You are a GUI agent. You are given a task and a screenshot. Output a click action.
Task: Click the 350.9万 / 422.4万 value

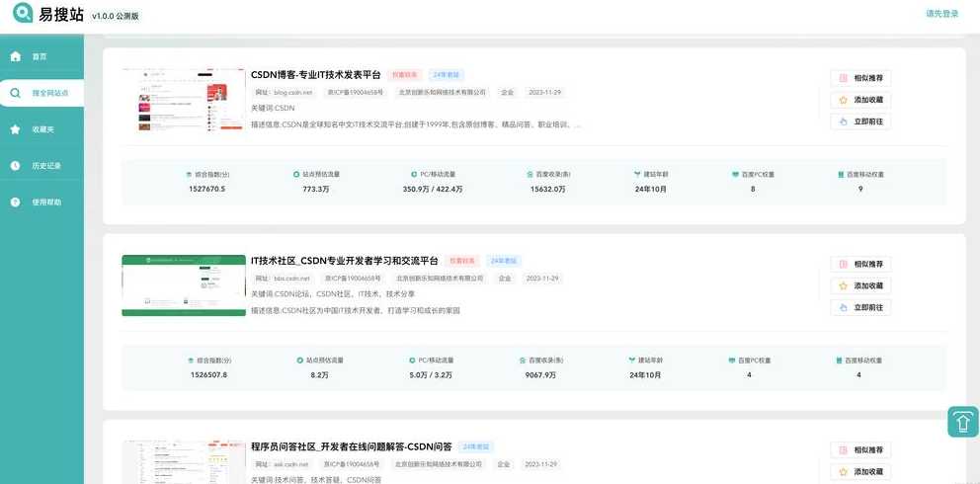(x=433, y=189)
